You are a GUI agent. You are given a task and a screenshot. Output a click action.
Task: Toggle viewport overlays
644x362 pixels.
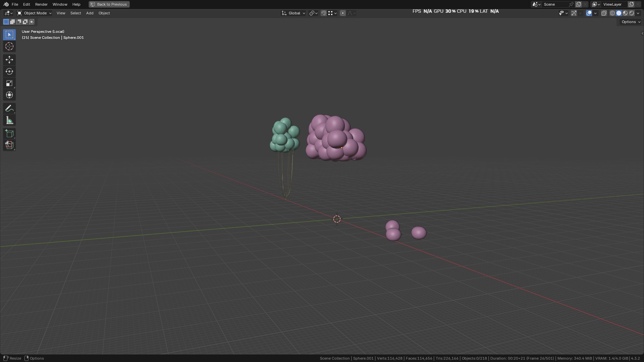click(x=589, y=13)
